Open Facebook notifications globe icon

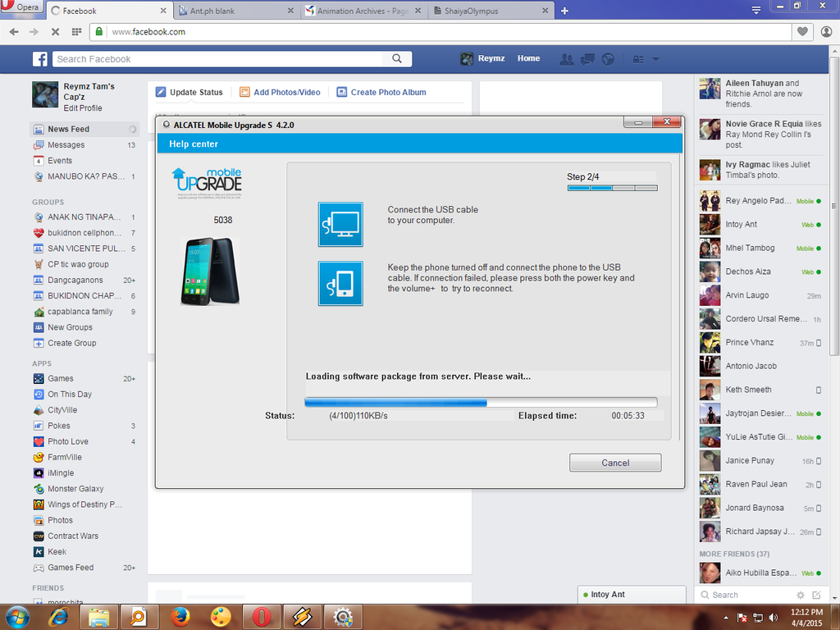click(x=608, y=59)
